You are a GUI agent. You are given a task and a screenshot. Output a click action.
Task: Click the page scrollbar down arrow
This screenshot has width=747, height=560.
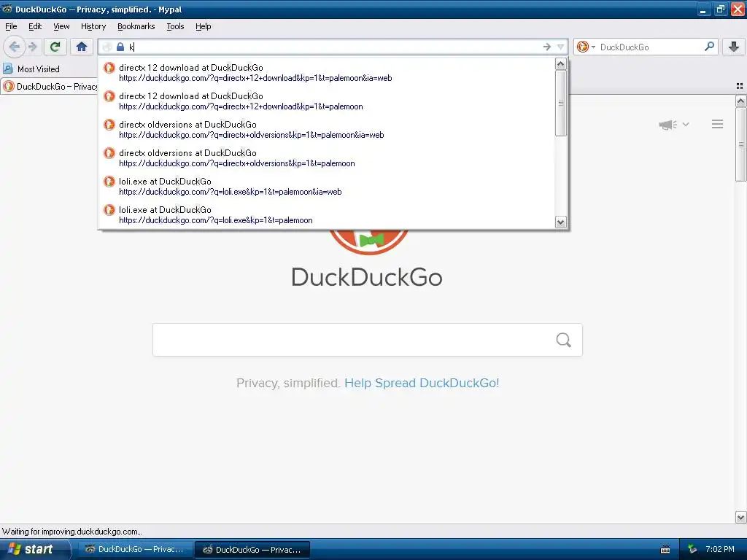pyautogui.click(x=741, y=517)
